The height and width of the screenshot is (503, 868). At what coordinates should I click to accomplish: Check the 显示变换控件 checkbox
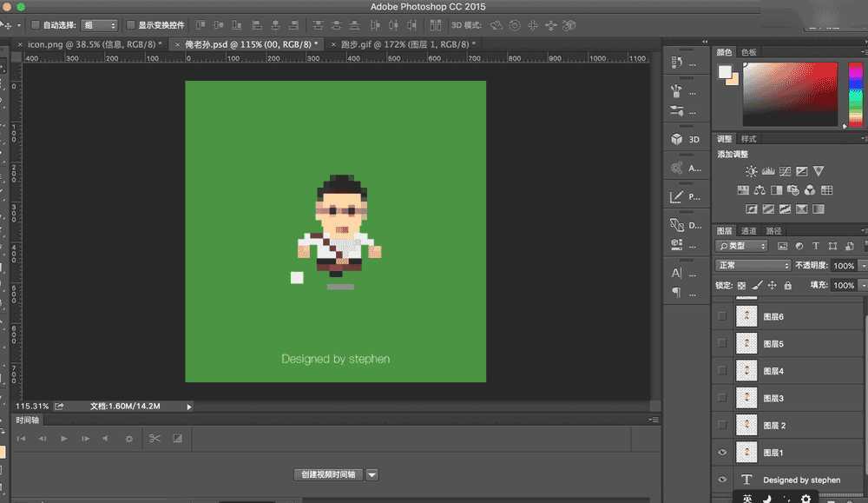coord(131,25)
